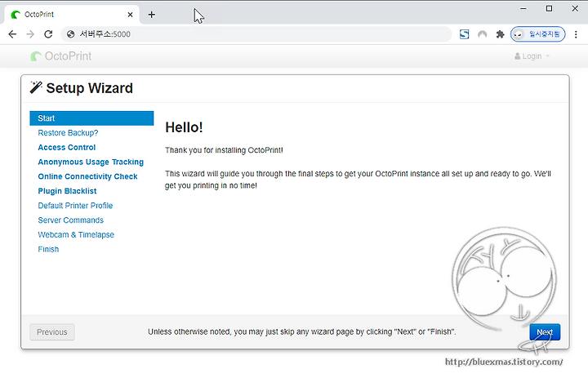Click the browser back arrow
The height and width of the screenshot is (378, 588).
(x=12, y=34)
